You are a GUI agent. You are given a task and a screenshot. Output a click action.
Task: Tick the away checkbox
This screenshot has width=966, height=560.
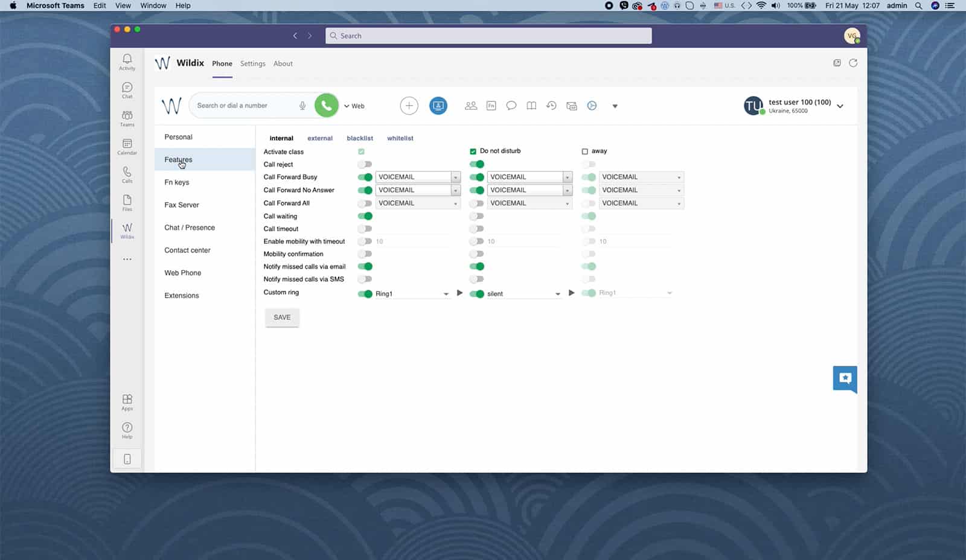(x=584, y=151)
